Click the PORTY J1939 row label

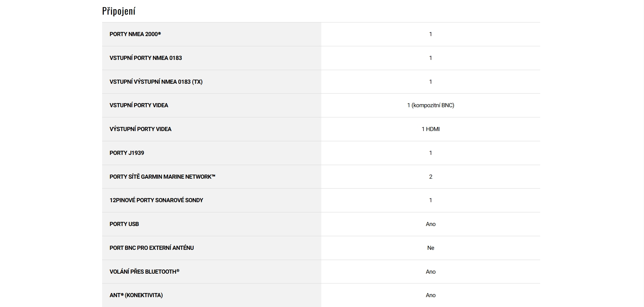click(127, 153)
